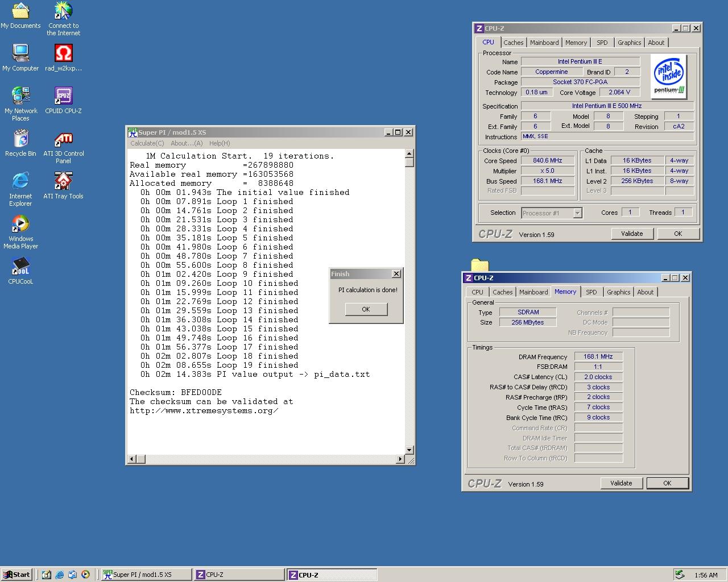Image resolution: width=728 pixels, height=582 pixels.
Task: Select the ATI 3D Control Panel icon
Action: point(63,147)
